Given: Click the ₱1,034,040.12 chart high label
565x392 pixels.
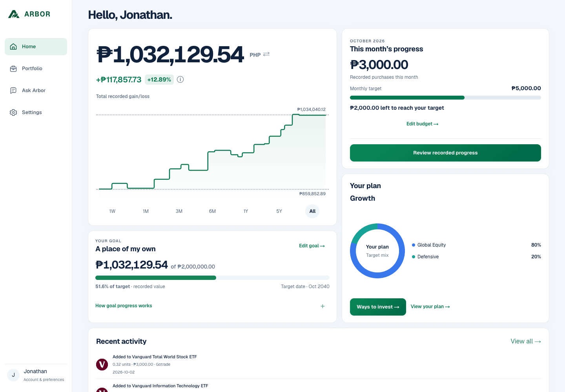Looking at the screenshot, I should coord(312,109).
